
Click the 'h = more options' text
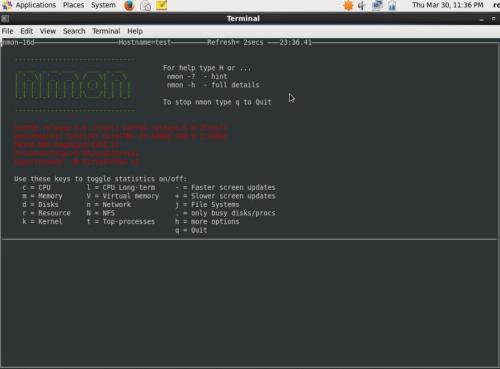207,222
